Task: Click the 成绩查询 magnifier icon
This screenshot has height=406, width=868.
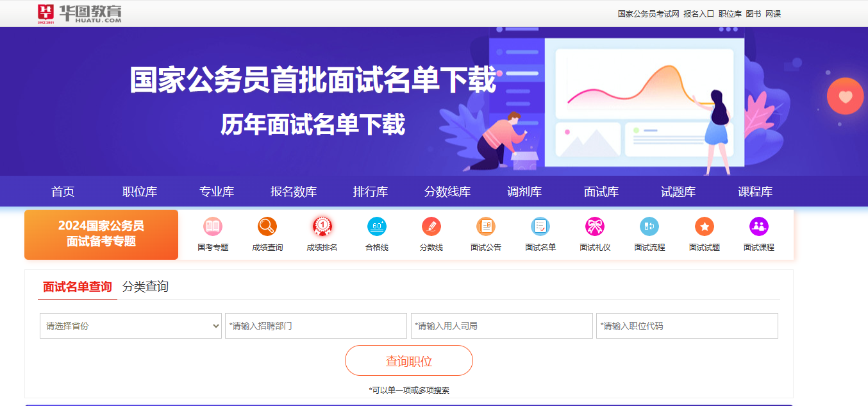Action: pyautogui.click(x=267, y=226)
